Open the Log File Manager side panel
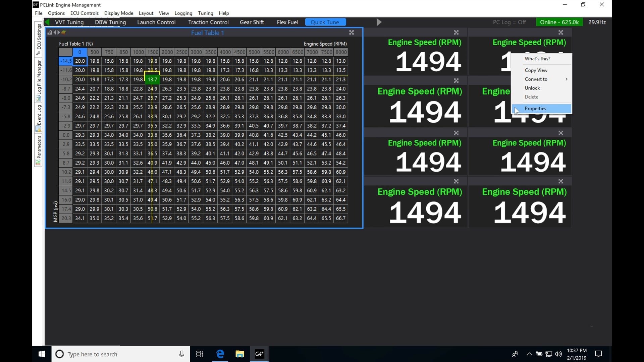644x362 pixels. [39, 80]
